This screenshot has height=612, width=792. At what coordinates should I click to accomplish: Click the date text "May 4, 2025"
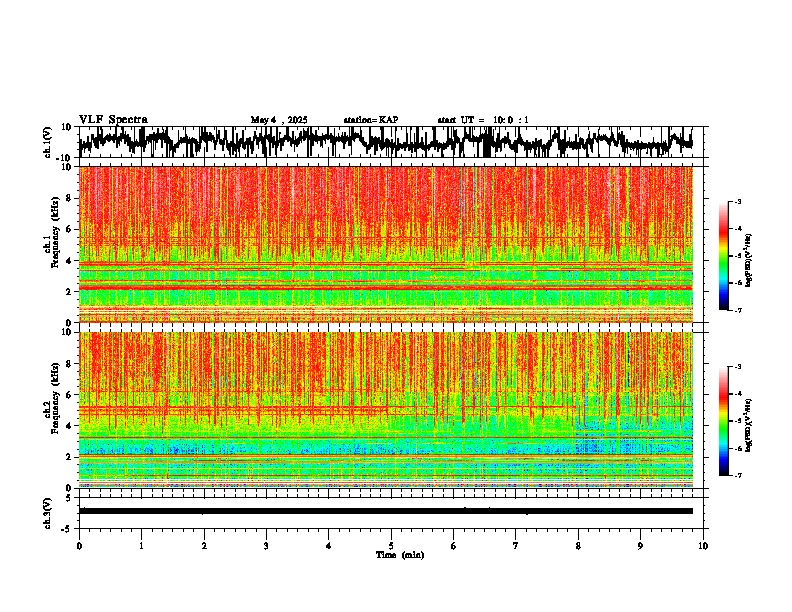279,120
